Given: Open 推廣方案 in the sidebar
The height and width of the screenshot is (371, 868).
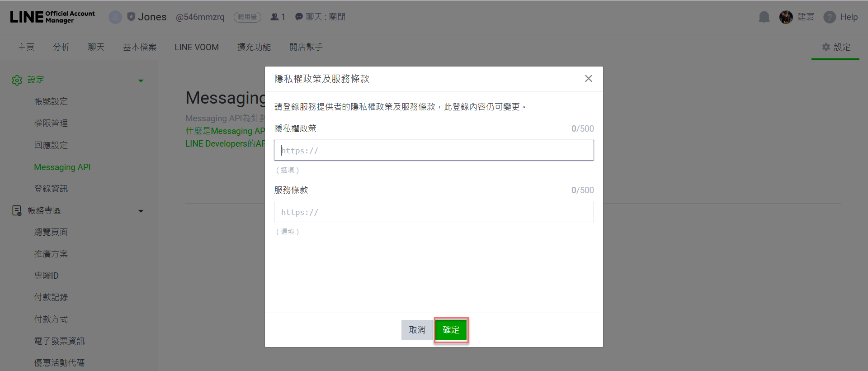Looking at the screenshot, I should pos(51,254).
